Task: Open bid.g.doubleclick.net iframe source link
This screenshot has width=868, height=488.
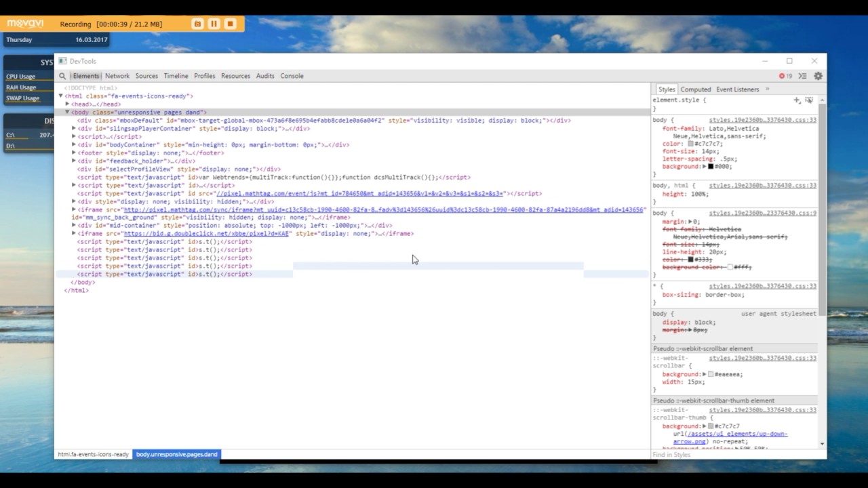Action: 206,234
